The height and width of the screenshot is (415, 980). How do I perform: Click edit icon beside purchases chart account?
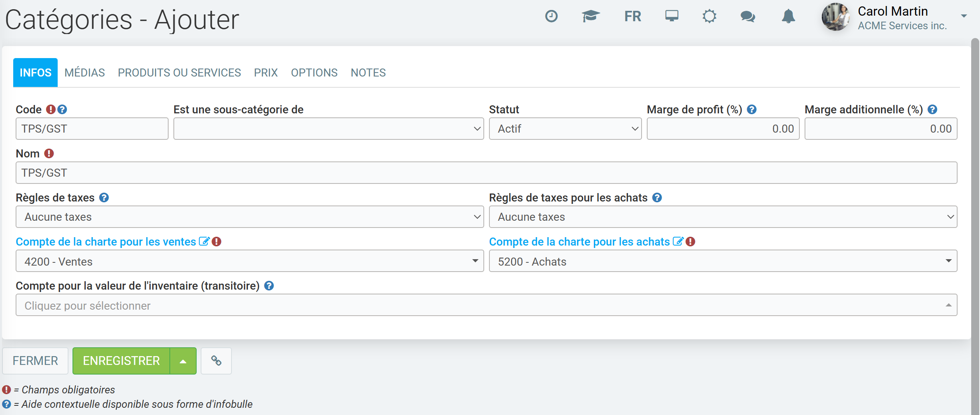[x=678, y=242]
